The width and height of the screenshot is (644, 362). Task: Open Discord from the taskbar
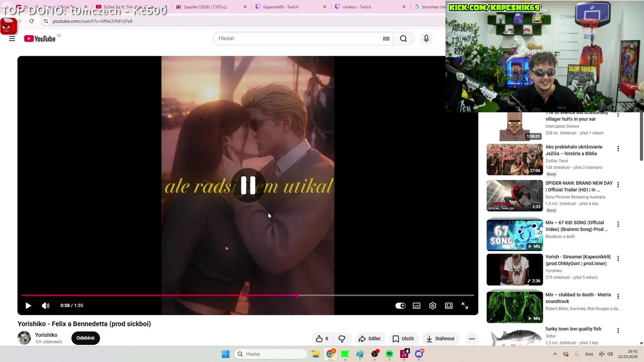click(x=419, y=354)
